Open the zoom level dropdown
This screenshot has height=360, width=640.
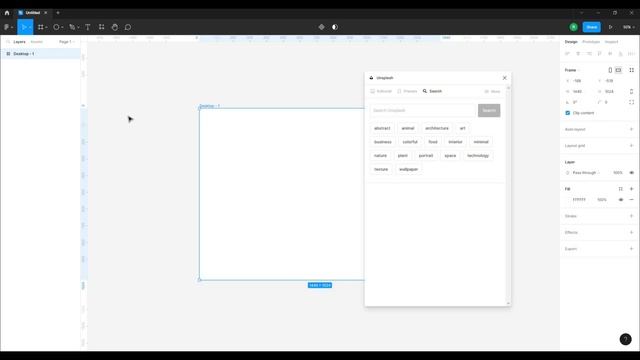[629, 27]
